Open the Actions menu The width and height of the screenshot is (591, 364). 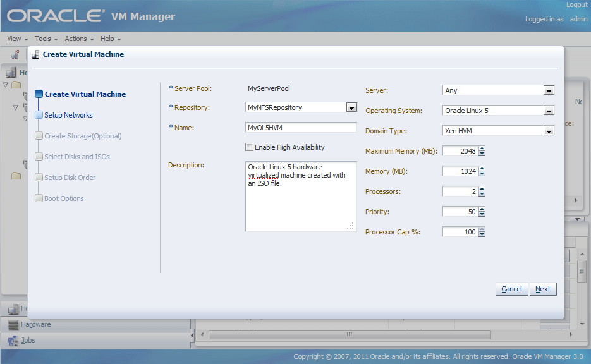(x=79, y=39)
